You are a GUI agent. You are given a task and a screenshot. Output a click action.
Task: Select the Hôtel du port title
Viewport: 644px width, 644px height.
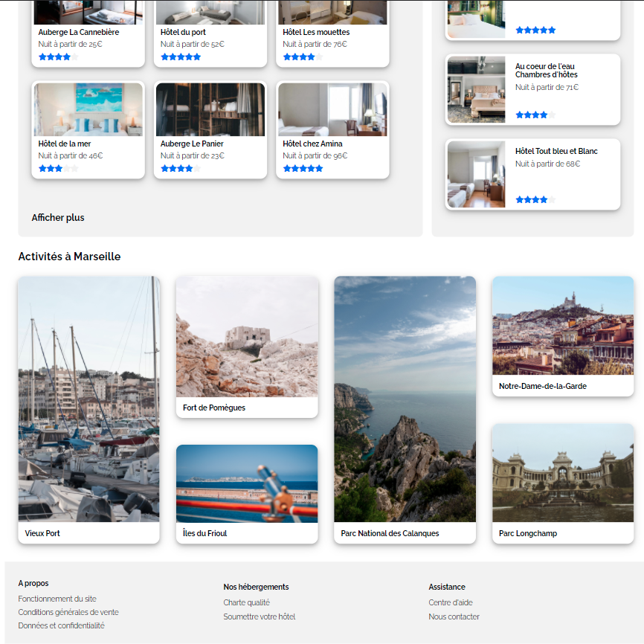[x=183, y=32]
